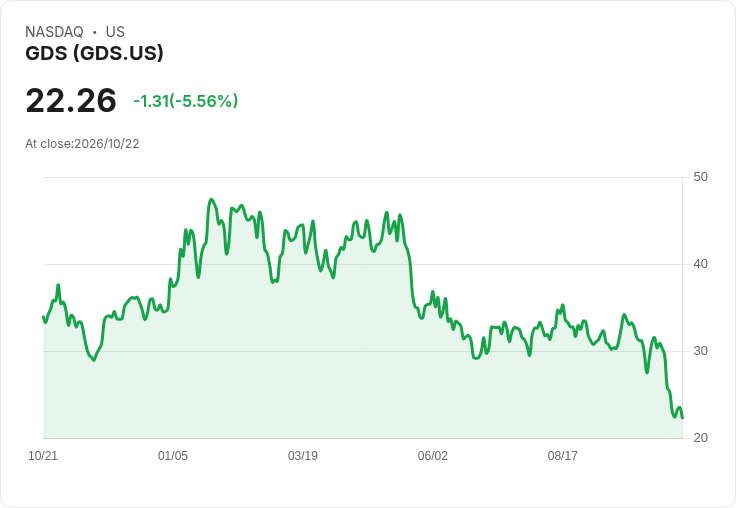Click the 30 value on price axis

click(x=700, y=351)
